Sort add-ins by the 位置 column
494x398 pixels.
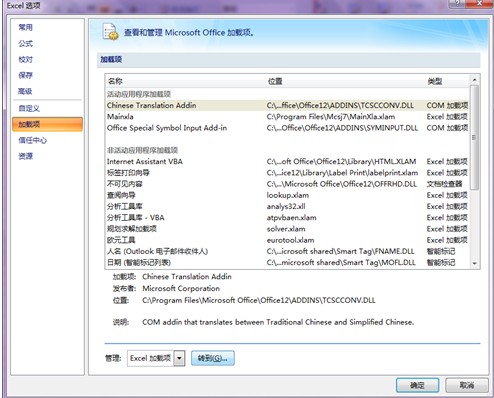[x=275, y=81]
